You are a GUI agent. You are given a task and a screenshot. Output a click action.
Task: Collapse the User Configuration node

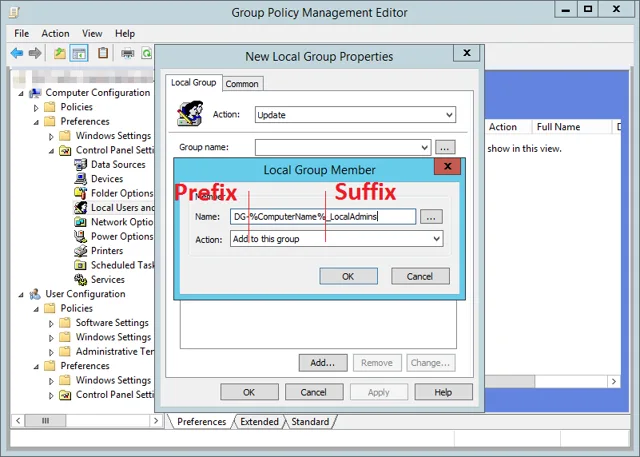point(21,295)
